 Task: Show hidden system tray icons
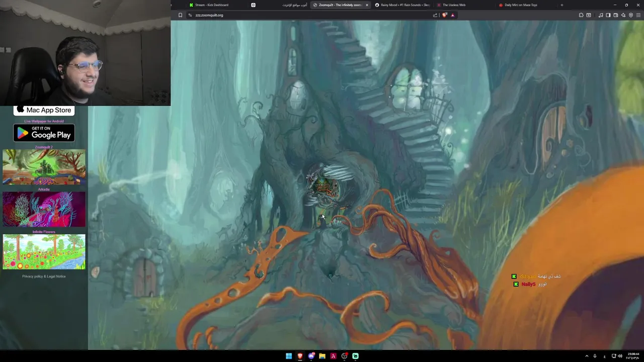tap(587, 356)
